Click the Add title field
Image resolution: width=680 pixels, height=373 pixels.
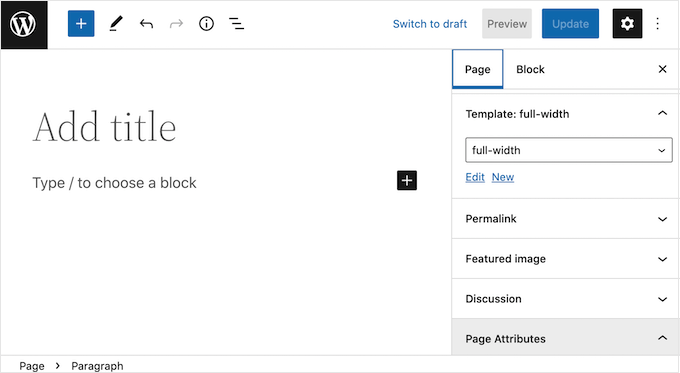(x=105, y=127)
